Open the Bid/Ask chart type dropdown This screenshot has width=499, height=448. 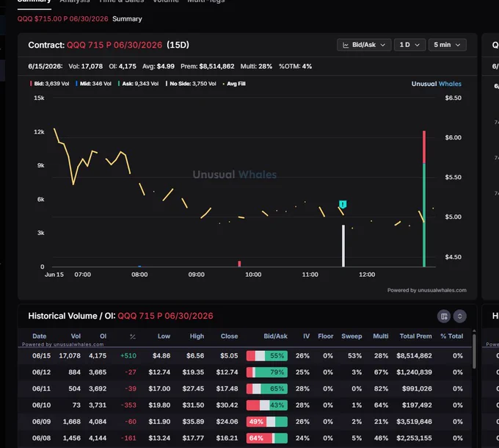[x=364, y=45]
